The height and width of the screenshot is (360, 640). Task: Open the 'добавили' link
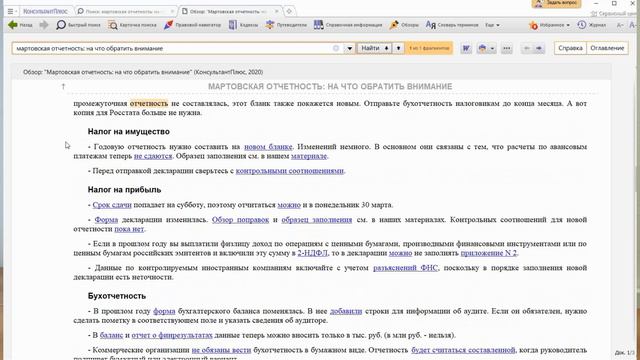pos(346,311)
